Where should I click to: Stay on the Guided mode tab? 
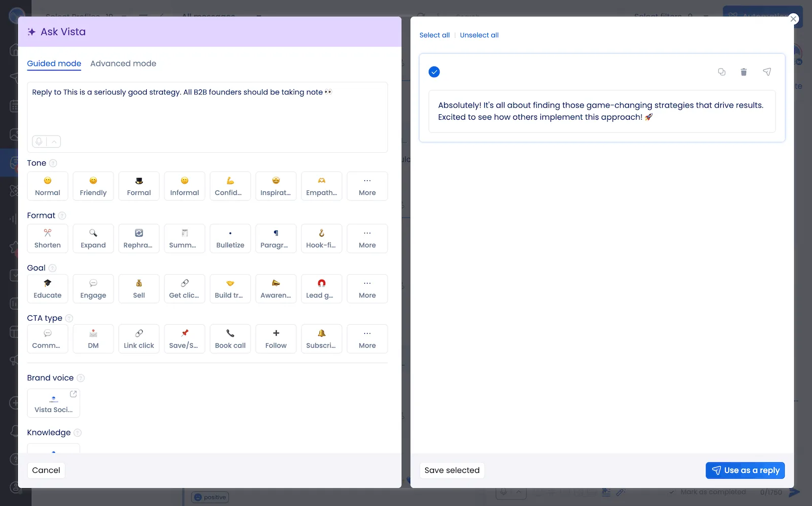click(x=54, y=63)
